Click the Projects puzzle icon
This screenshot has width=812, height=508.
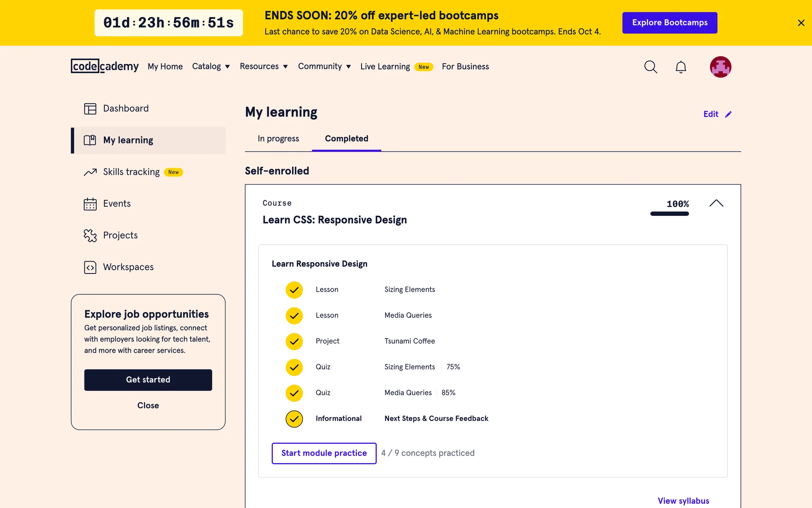(x=90, y=235)
